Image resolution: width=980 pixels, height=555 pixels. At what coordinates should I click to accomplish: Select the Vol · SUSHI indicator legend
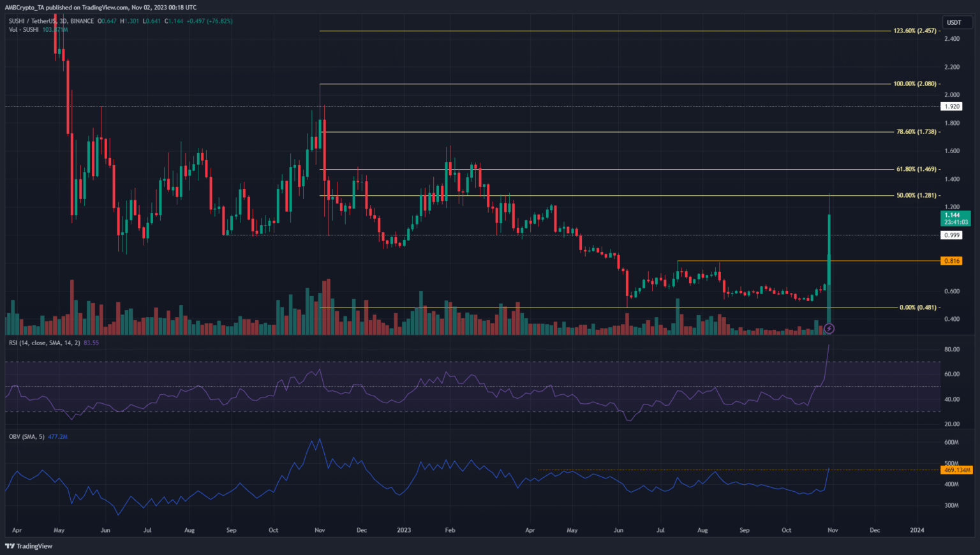click(24, 30)
